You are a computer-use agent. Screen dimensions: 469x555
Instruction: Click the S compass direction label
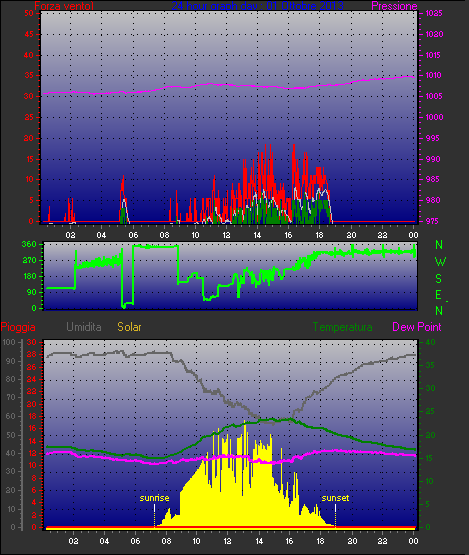click(x=439, y=279)
